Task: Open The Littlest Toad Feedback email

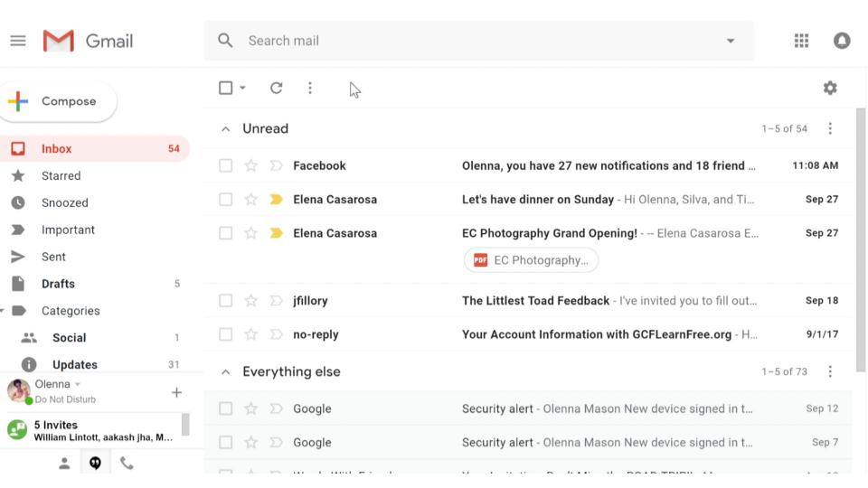Action: [529, 300]
